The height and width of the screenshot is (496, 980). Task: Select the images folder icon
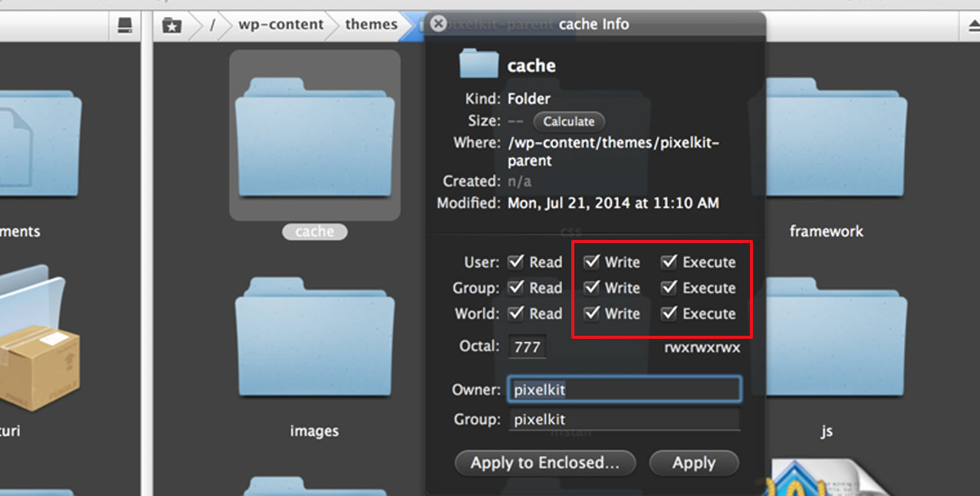[x=314, y=336]
